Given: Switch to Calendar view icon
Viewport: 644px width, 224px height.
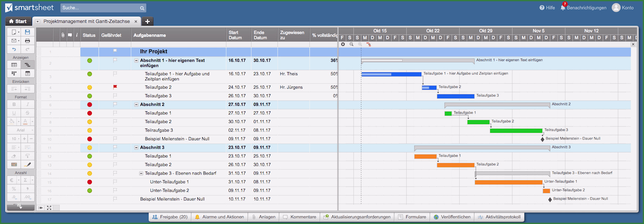Looking at the screenshot, I should (28, 73).
